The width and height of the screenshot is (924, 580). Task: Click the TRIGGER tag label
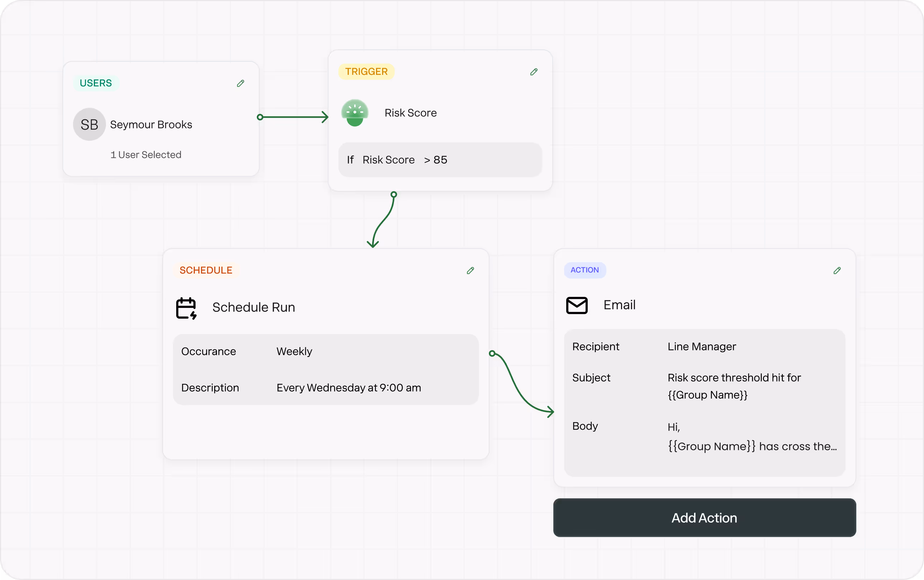coord(366,71)
